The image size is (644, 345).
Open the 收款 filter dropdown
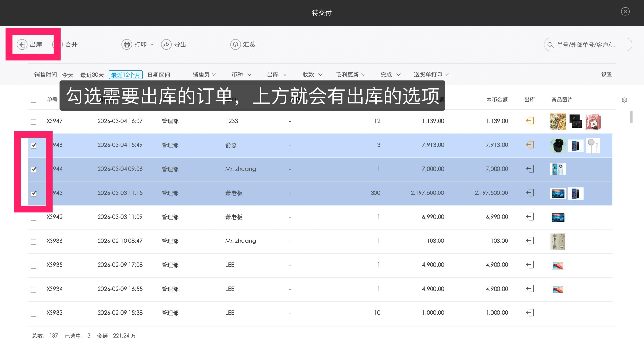coord(312,75)
